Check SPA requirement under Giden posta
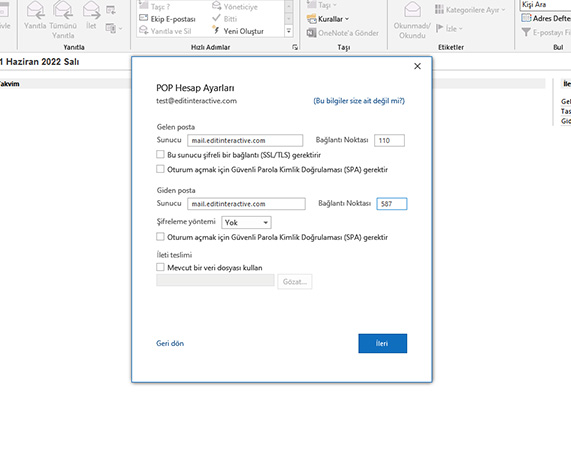Viewport: 571px width, 462px height. (x=160, y=237)
